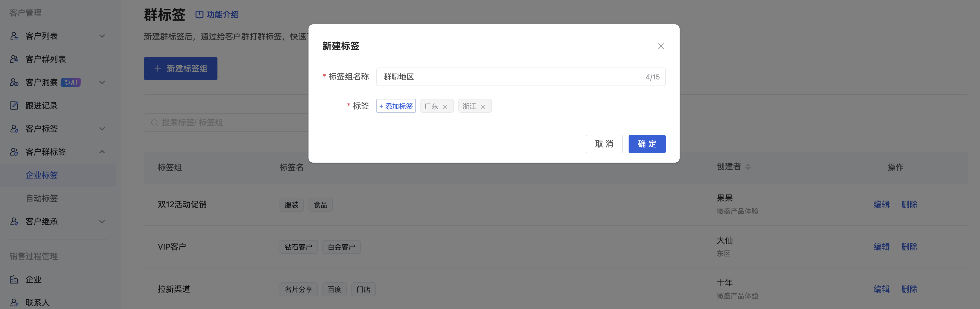
Task: Click the VIP客户 group name
Action: click(x=172, y=247)
